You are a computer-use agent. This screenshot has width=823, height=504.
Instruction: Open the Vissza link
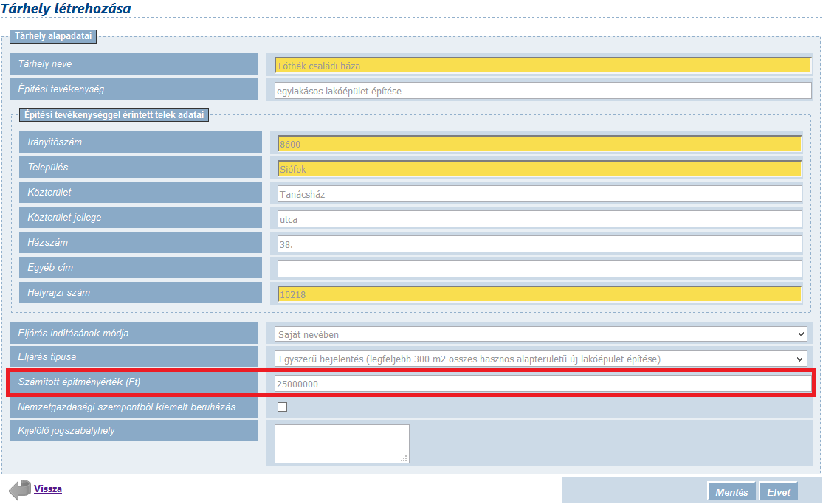(x=48, y=489)
